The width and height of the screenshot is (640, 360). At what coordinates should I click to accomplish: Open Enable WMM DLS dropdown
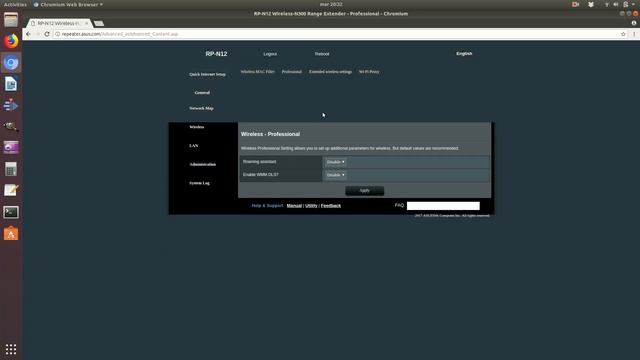[336, 175]
